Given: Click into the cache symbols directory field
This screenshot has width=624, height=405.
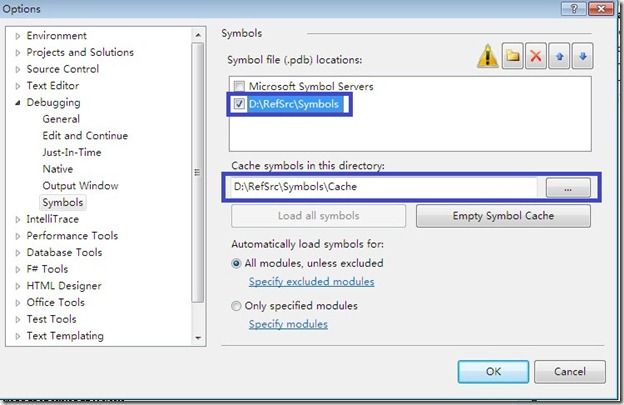Looking at the screenshot, I should pos(384,187).
